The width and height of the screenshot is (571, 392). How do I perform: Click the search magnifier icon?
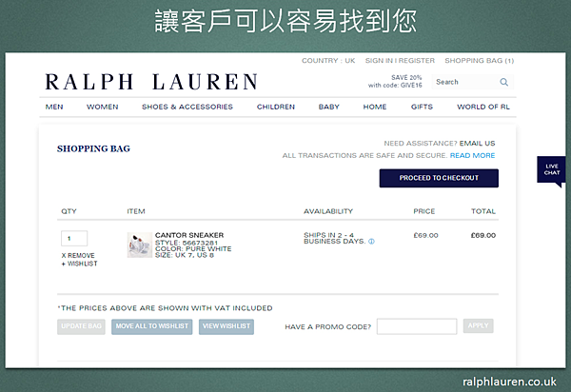(503, 82)
